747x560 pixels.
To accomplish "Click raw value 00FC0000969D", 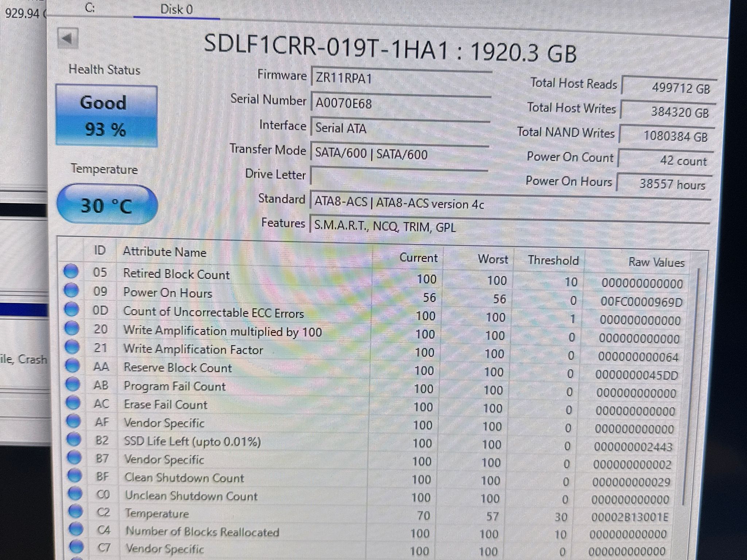I will [x=641, y=302].
